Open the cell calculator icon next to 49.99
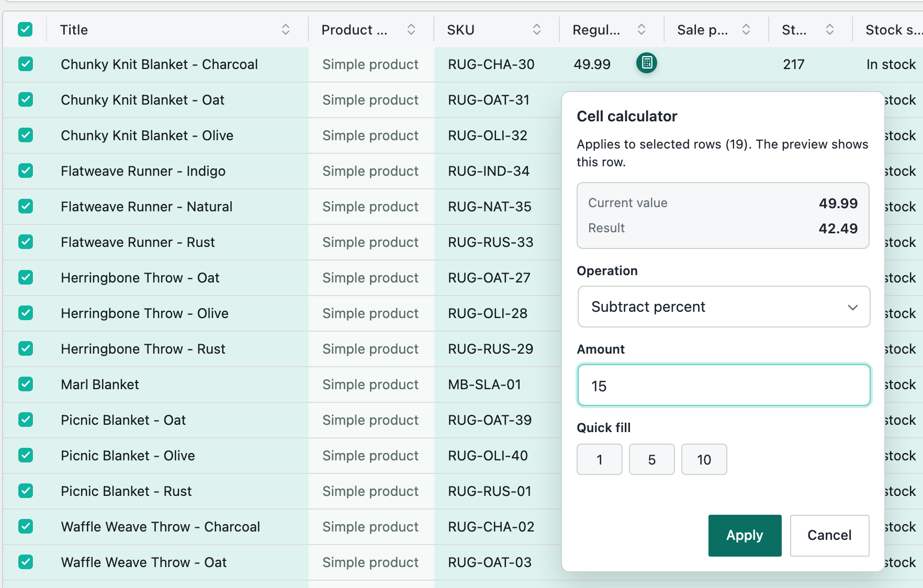923x588 pixels. (x=647, y=63)
